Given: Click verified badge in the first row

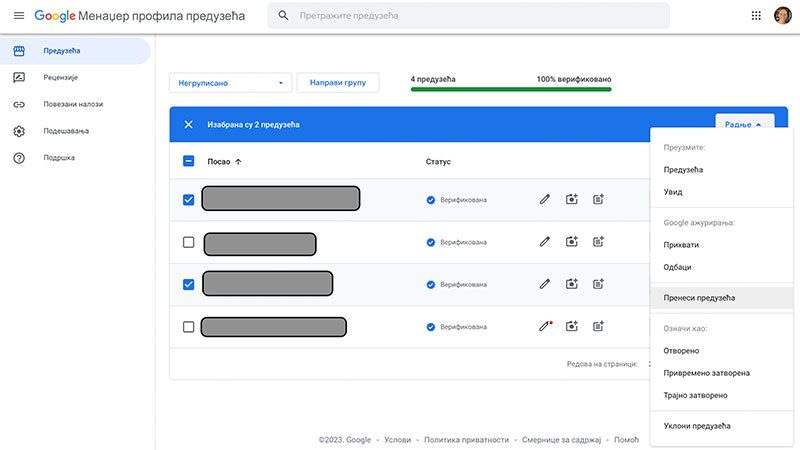Looking at the screenshot, I should pyautogui.click(x=431, y=200).
